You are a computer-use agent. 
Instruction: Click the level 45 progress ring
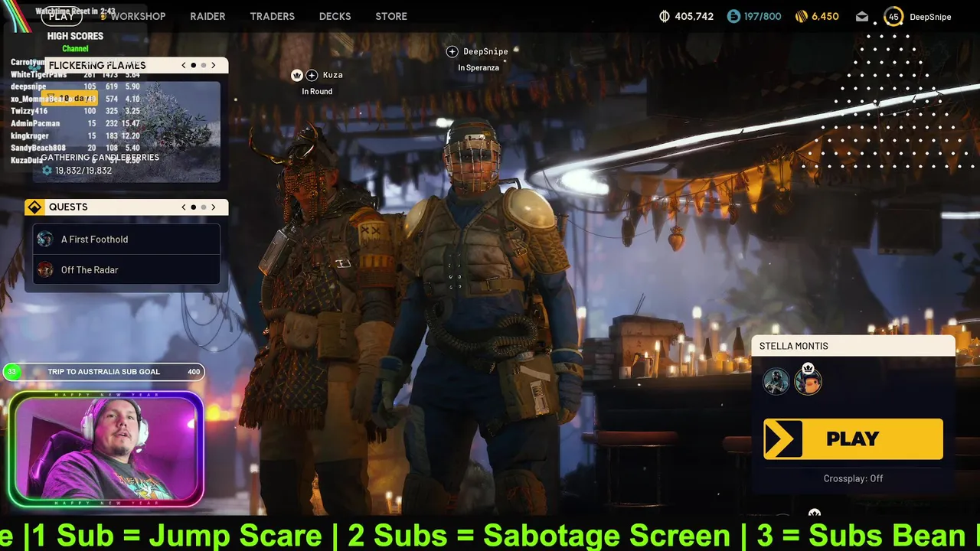point(893,16)
